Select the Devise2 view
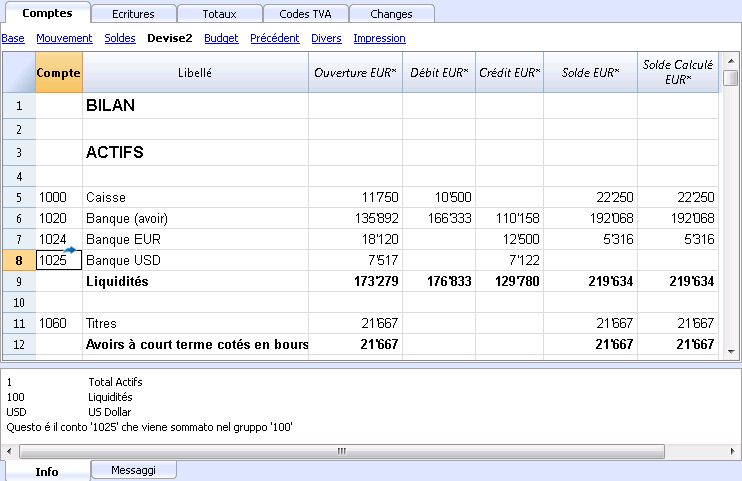This screenshot has height=481, width=742. click(x=170, y=38)
